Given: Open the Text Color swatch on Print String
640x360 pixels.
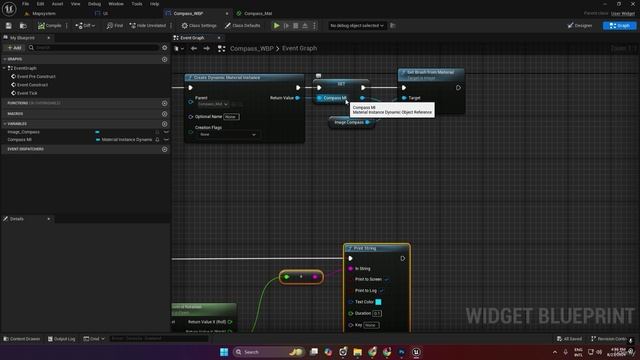Looking at the screenshot, I should [378, 302].
